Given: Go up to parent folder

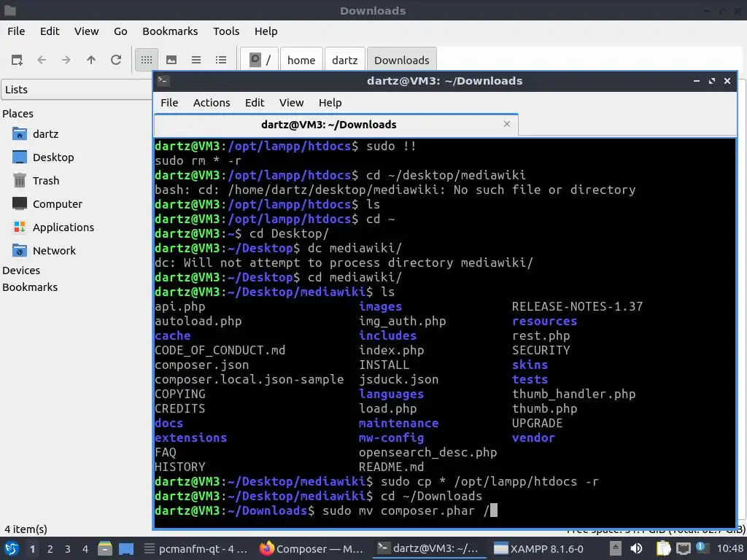Looking at the screenshot, I should (x=91, y=60).
